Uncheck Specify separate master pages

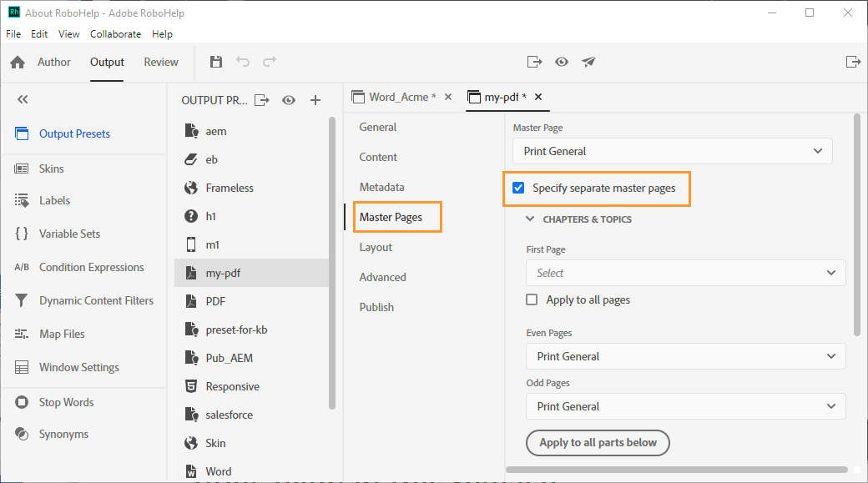(518, 188)
